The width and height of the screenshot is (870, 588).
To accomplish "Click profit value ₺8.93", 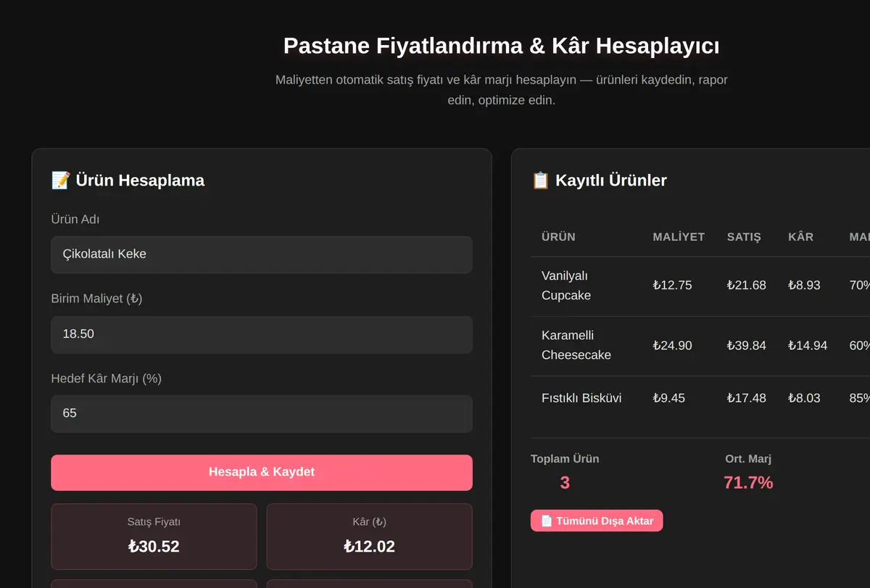I will (x=804, y=285).
